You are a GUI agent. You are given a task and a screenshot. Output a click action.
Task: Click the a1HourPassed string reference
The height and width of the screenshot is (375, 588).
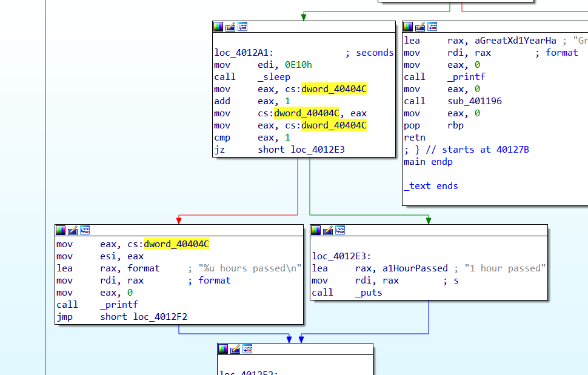coord(415,268)
